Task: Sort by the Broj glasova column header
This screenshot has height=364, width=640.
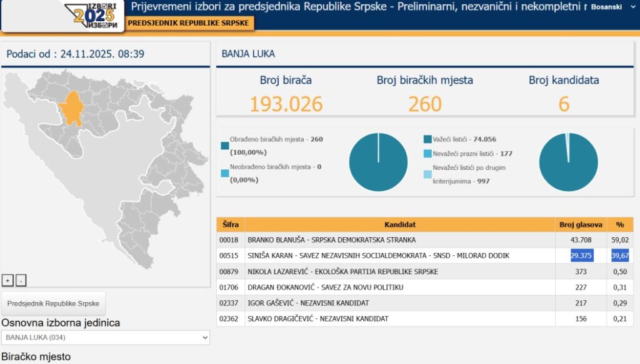Action: click(x=581, y=225)
